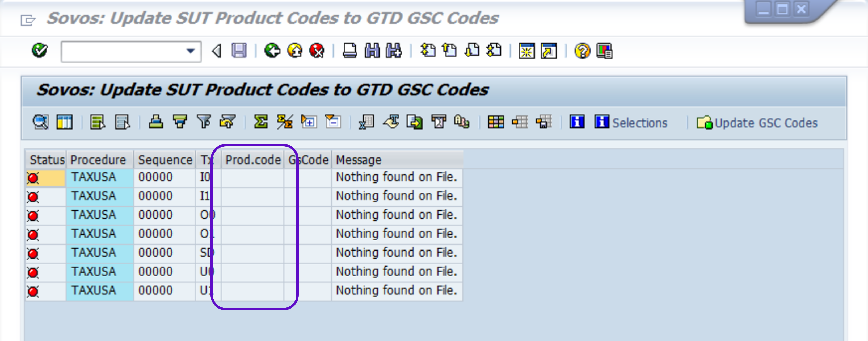Screen dimensions: 868x341
Task: Select the Message column header
Action: [359, 160]
